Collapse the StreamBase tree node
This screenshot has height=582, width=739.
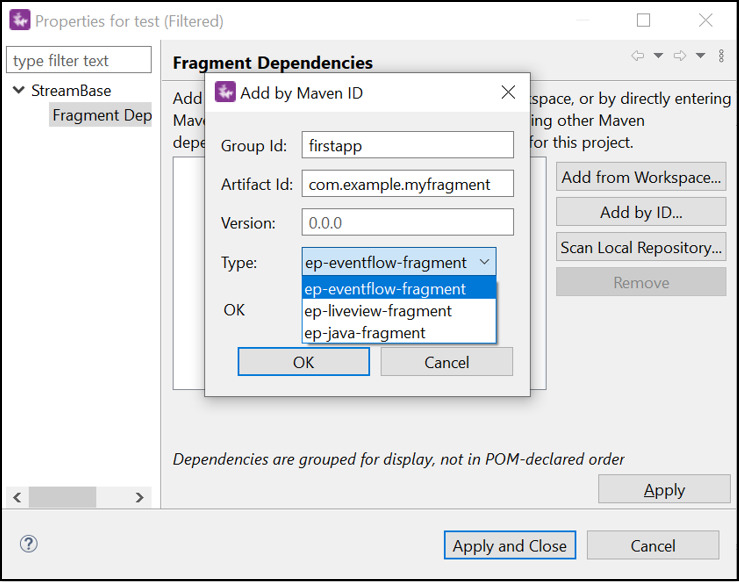(19, 90)
